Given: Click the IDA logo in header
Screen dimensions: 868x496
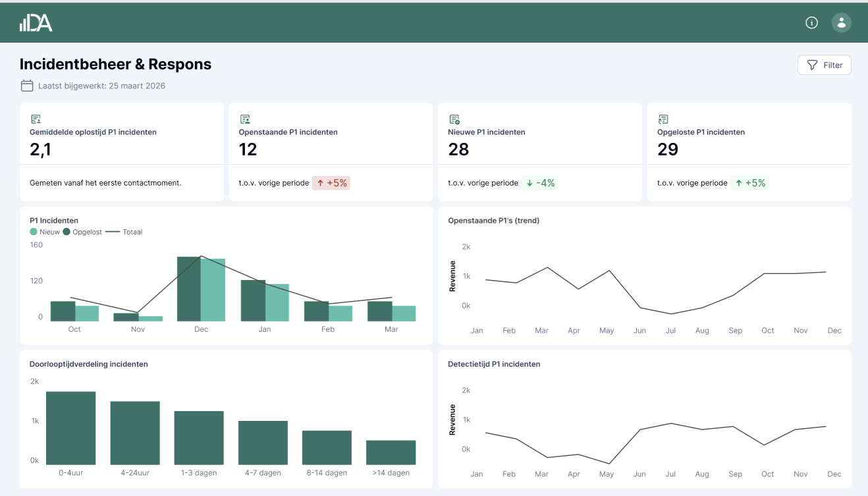Looking at the screenshot, I should point(36,23).
